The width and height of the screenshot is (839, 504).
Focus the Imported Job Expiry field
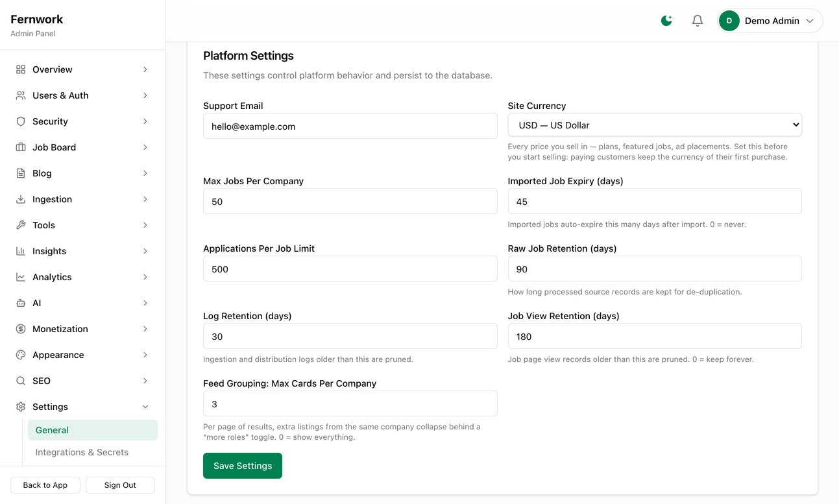click(655, 202)
